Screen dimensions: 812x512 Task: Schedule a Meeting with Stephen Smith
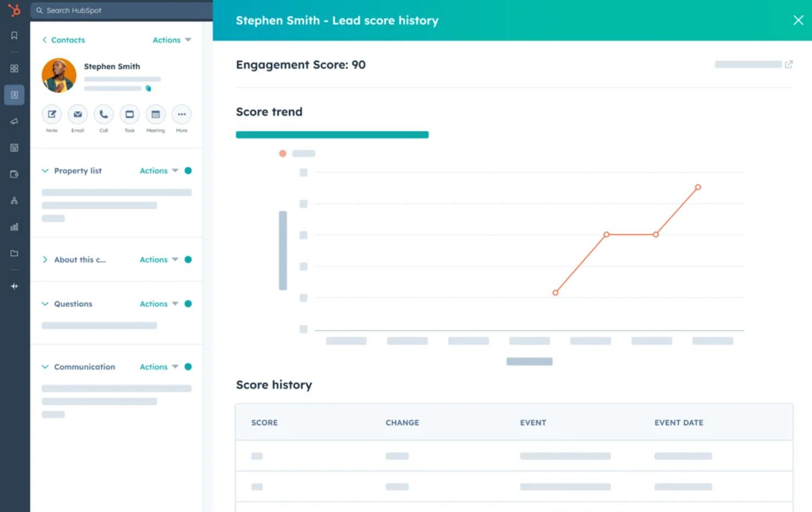pyautogui.click(x=155, y=116)
